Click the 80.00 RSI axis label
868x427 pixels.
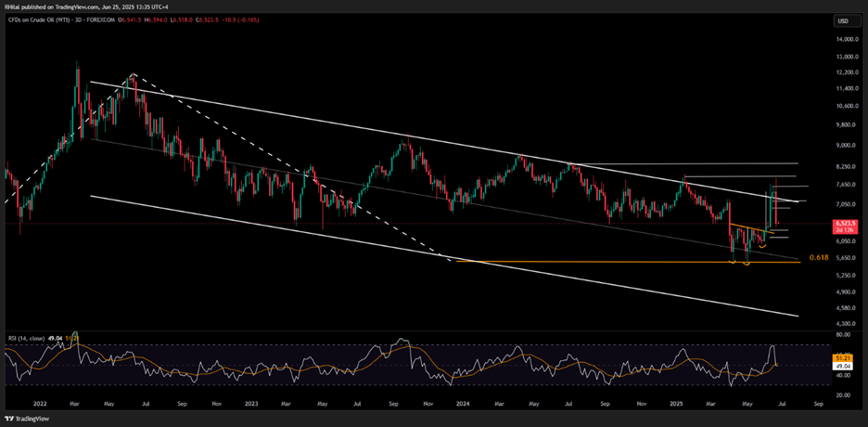click(x=841, y=334)
